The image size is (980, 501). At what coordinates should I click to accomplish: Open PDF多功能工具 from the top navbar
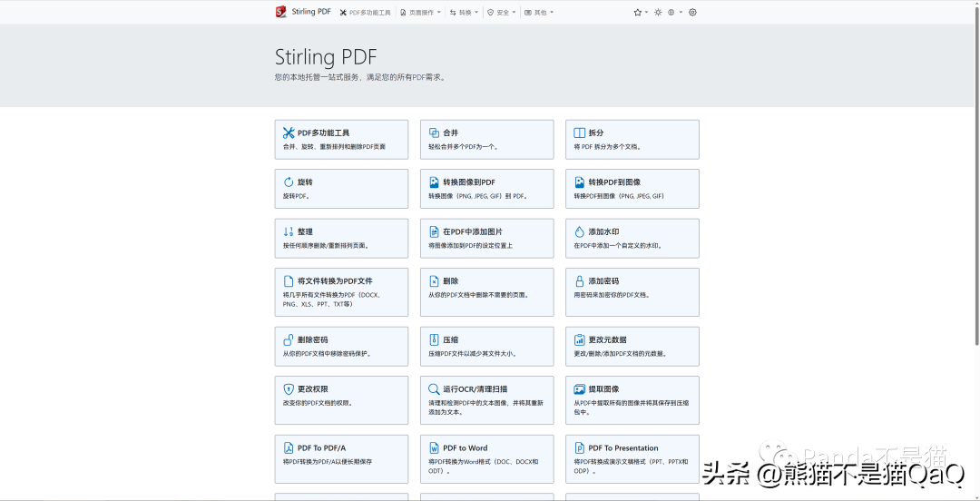tap(365, 13)
